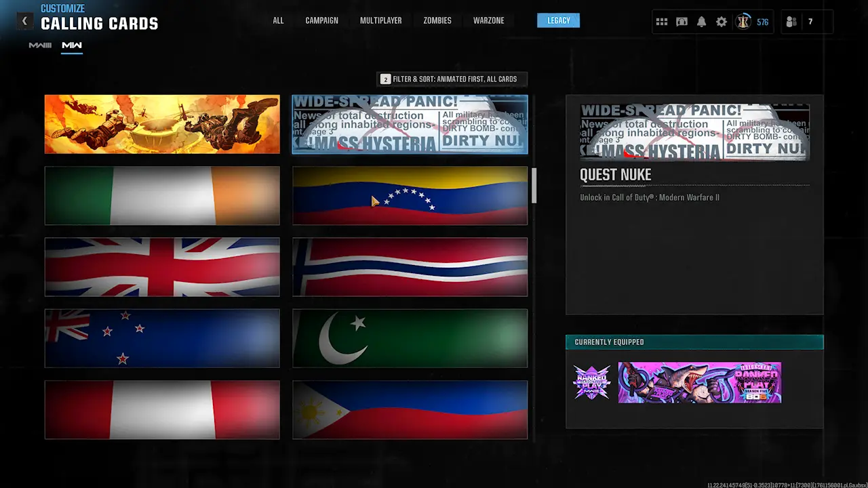Open the WARZONE category tab
The width and height of the screenshot is (868, 488).
pyautogui.click(x=488, y=20)
